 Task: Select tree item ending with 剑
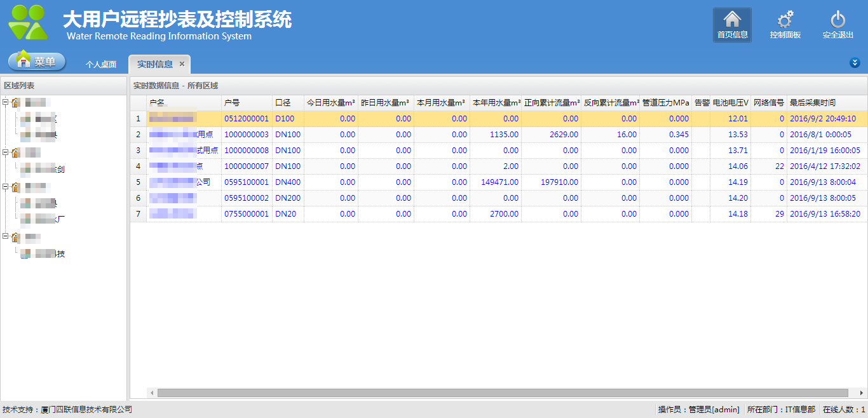[x=43, y=169]
